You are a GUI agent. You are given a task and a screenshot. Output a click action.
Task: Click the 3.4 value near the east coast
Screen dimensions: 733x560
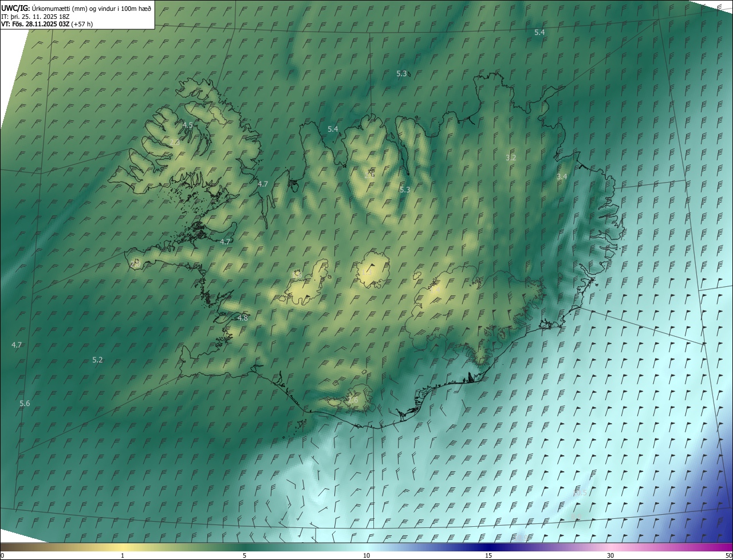[x=562, y=177]
